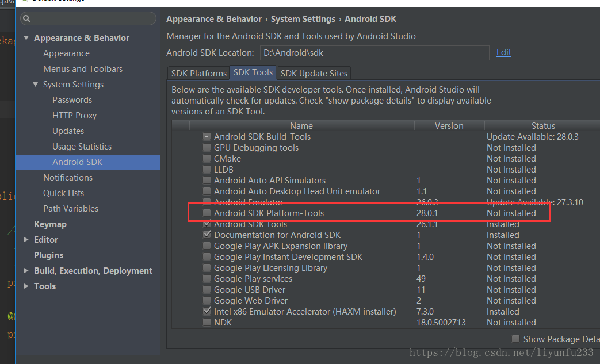Select Passwords under System Settings
The height and width of the screenshot is (364, 600).
coord(72,100)
